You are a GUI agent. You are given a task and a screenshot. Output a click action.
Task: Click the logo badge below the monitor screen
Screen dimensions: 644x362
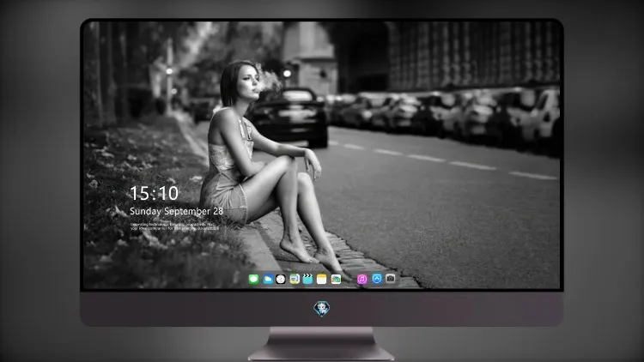322,308
